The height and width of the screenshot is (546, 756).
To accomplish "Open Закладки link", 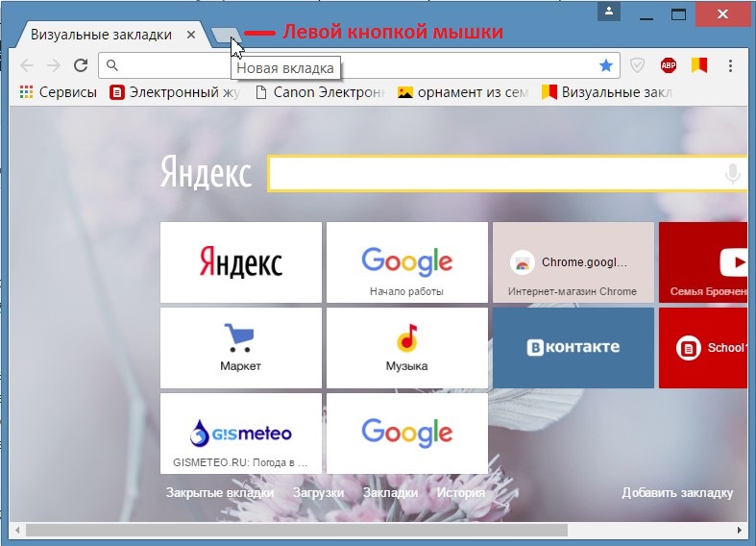I will coord(390,492).
